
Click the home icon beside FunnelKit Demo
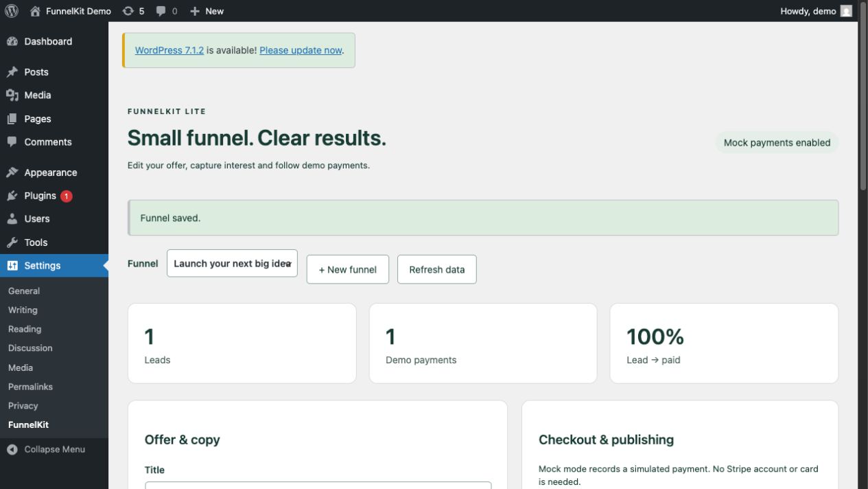click(36, 11)
